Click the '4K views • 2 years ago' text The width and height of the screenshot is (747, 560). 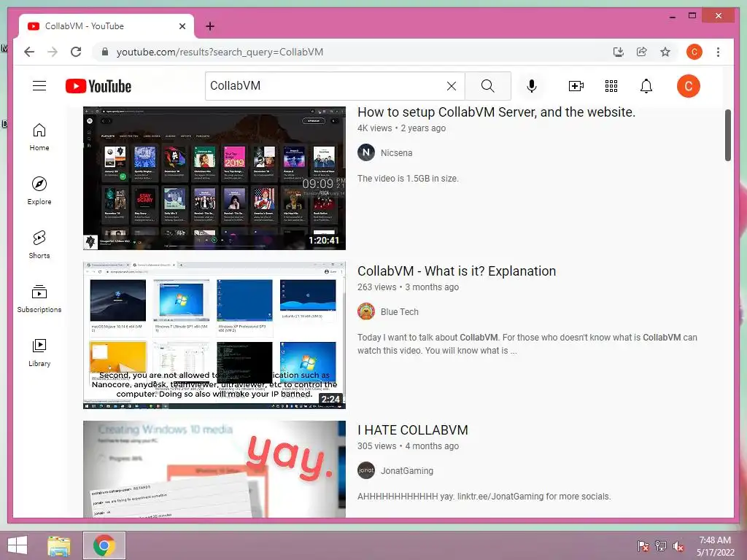(401, 128)
